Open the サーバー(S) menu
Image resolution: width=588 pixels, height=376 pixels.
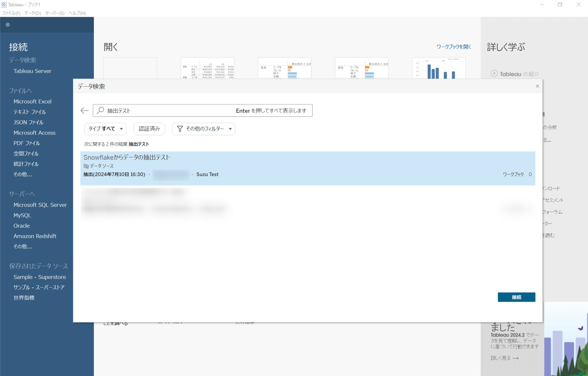(55, 13)
